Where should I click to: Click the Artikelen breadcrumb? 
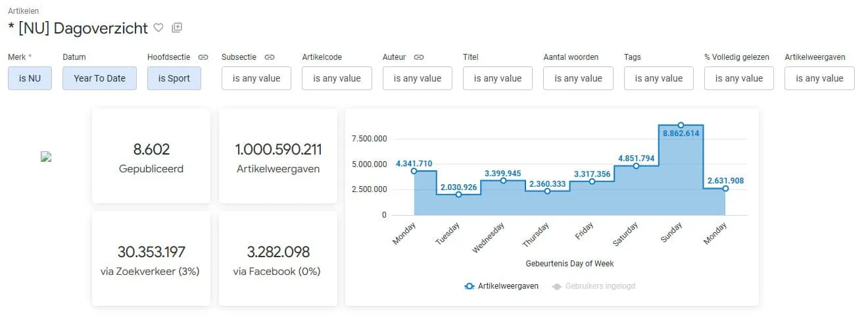[x=23, y=11]
